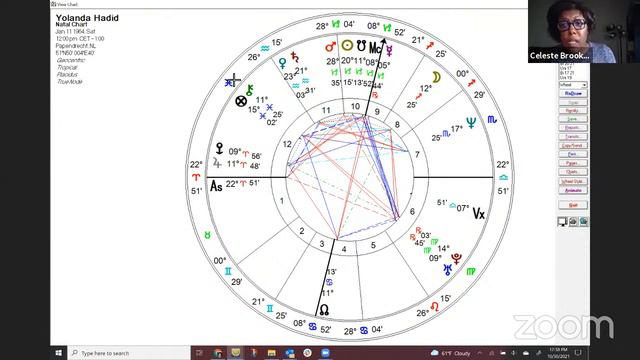Viewport: 640px width, 360px height.
Task: Click the Animate button
Action: tap(573, 190)
